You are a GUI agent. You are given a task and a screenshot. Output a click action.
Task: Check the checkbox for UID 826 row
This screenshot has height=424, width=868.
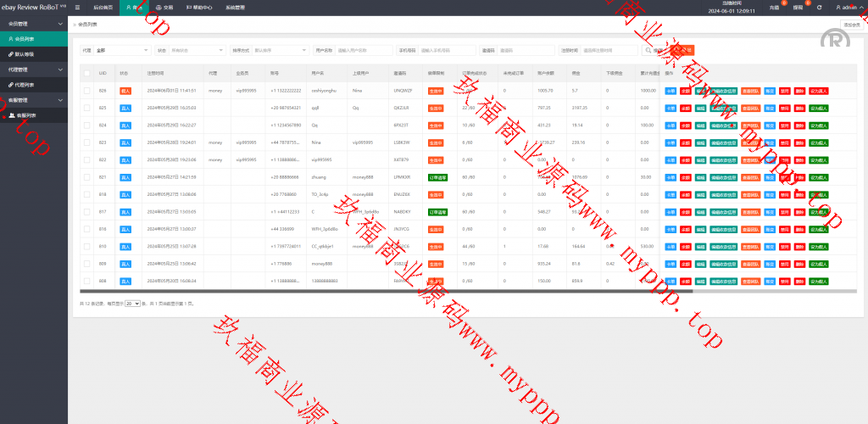[86, 90]
